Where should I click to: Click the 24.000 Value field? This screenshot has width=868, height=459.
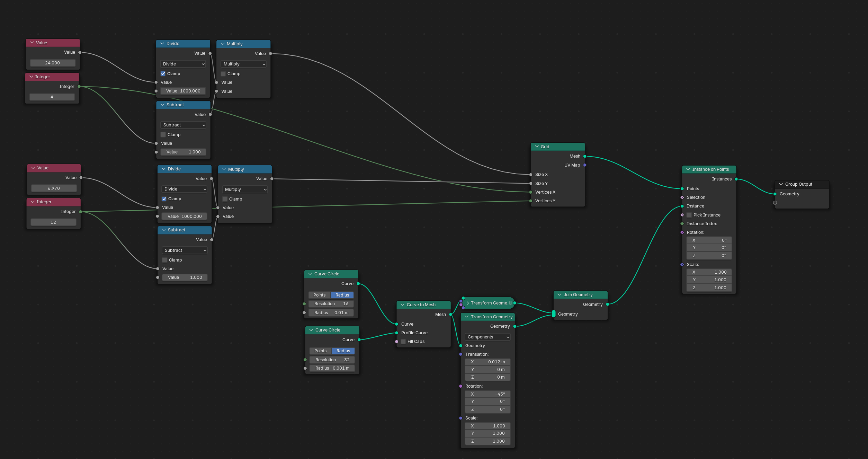[x=53, y=63]
